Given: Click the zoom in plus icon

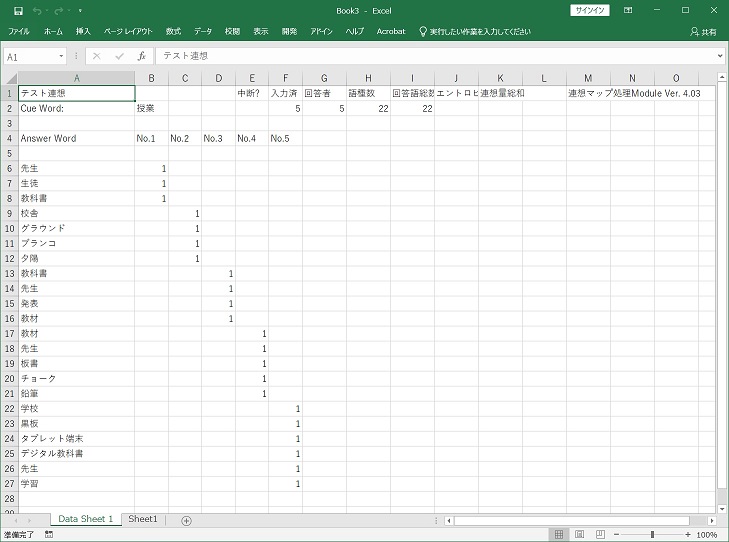Looking at the screenshot, I should tap(687, 535).
